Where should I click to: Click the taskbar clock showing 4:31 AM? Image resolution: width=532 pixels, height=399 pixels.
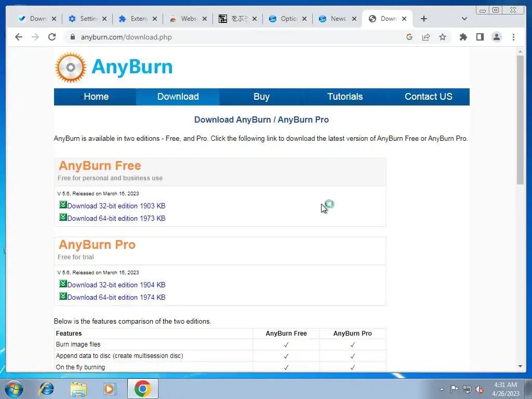pyautogui.click(x=506, y=389)
